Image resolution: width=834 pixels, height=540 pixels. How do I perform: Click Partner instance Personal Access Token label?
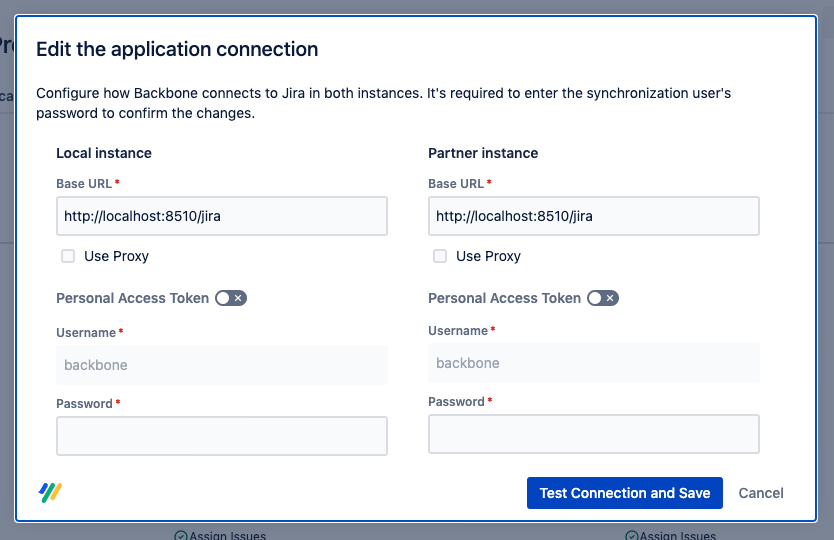(504, 298)
